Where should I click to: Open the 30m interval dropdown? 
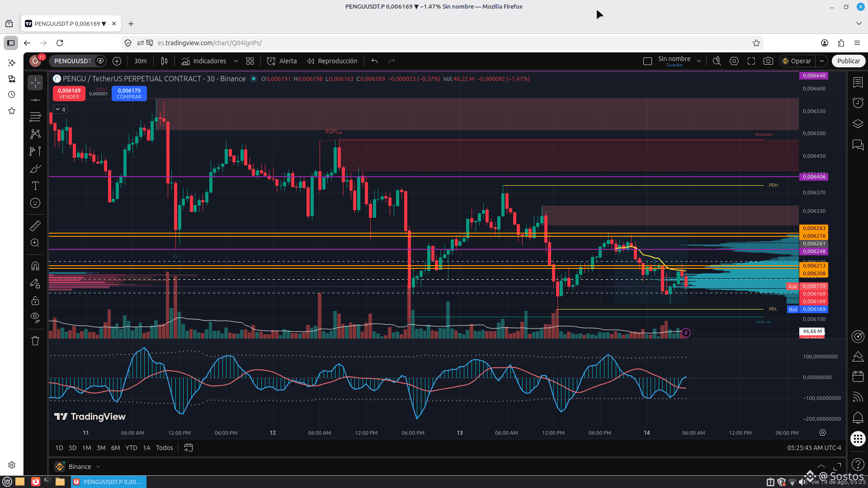tap(140, 61)
